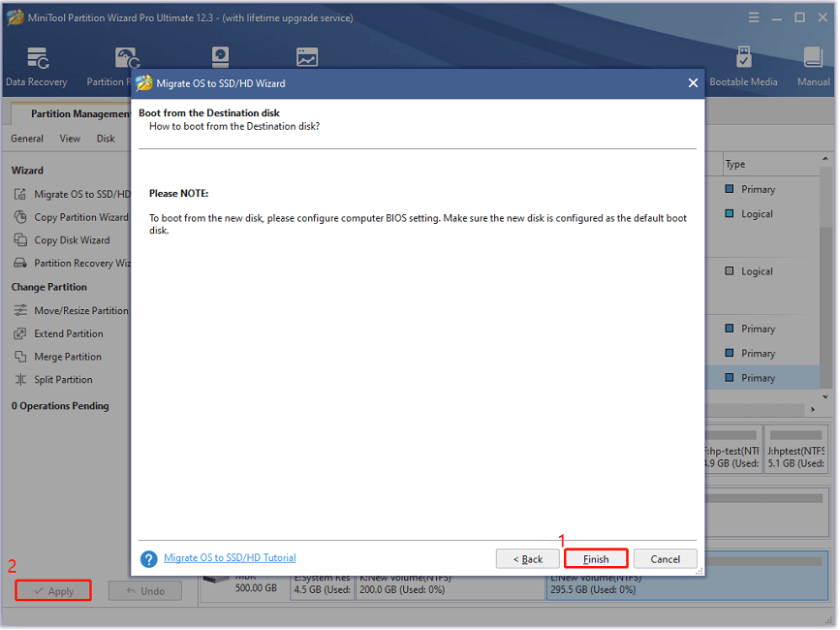Screen dimensions: 840x630
Task: Open the Space Analyzer toolbar icon
Action: pos(307,57)
